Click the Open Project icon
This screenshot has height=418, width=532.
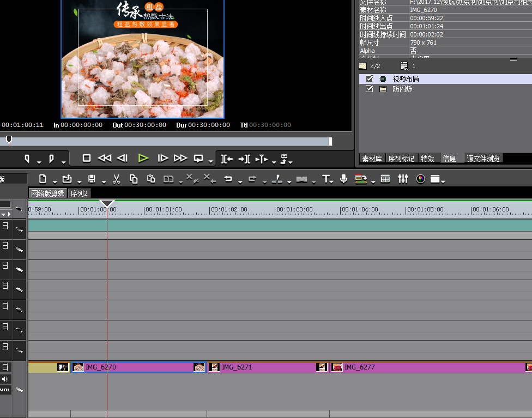[67, 179]
